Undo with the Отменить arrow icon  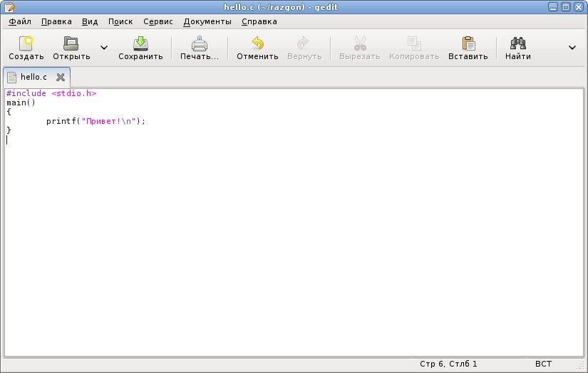(x=257, y=43)
